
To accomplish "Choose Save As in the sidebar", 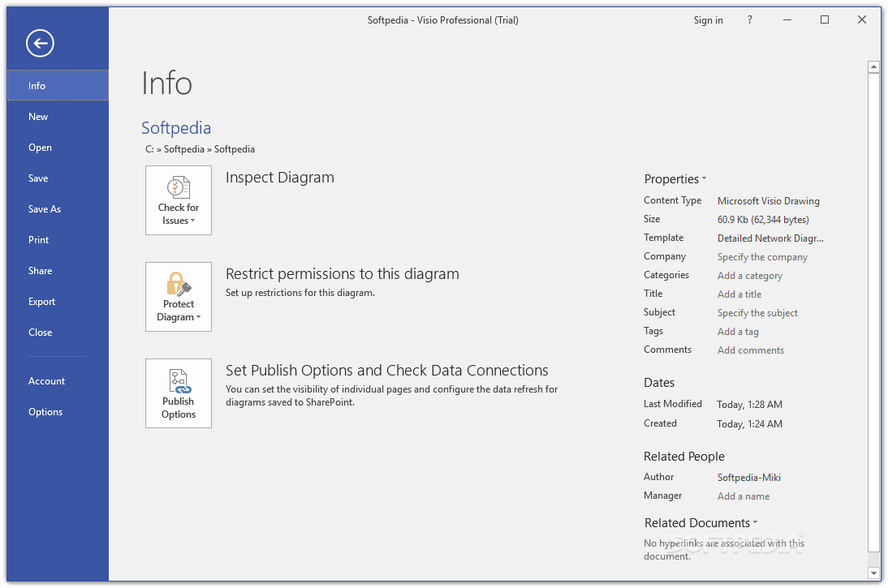I will pyautogui.click(x=58, y=208).
